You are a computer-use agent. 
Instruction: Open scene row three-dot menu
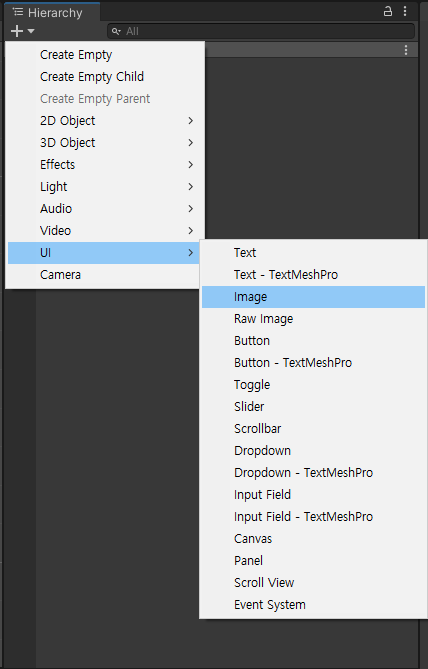pos(406,50)
